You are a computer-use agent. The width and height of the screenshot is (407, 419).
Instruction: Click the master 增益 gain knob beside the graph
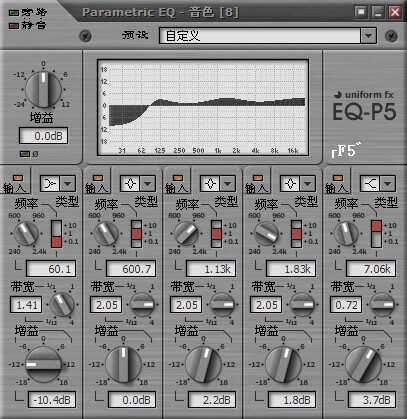43,89
